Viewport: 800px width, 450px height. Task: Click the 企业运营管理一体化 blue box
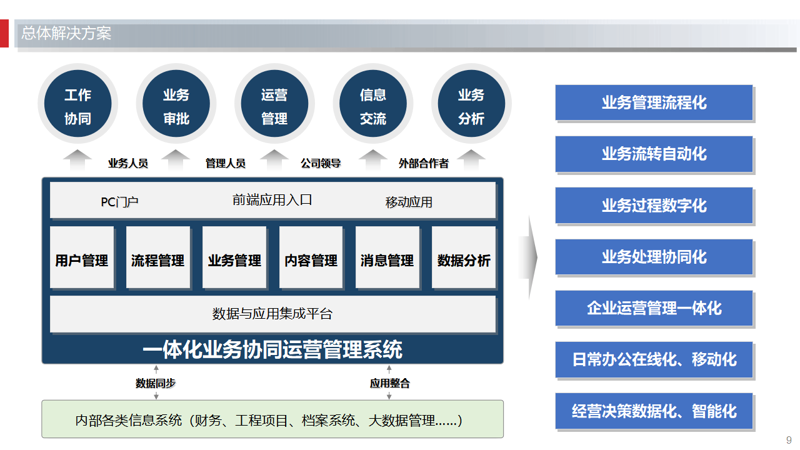pos(654,308)
